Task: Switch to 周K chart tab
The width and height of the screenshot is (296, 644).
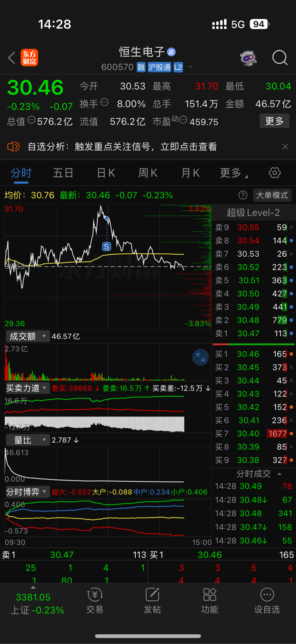Action: click(148, 173)
